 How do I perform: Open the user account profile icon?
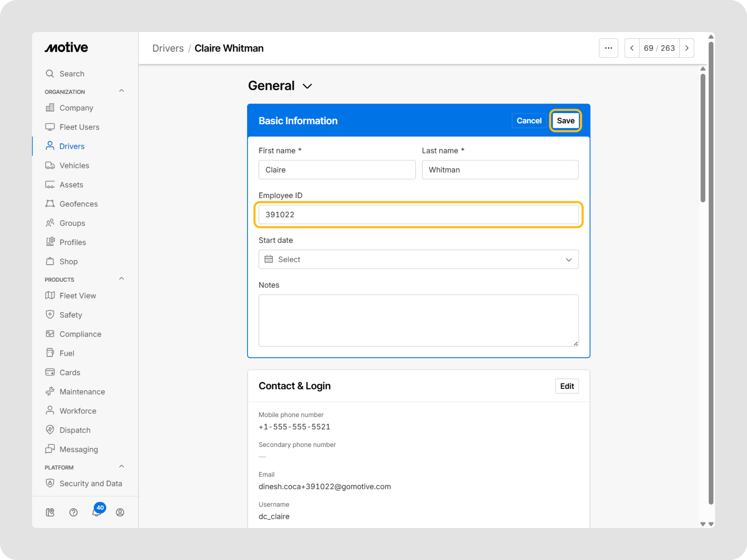(x=120, y=513)
